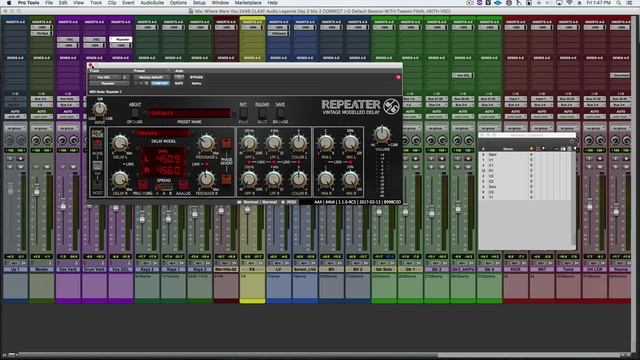The width and height of the screenshot is (640, 360).
Task: Click the Spotlight search icon in menu bar
Action: [619, 3]
